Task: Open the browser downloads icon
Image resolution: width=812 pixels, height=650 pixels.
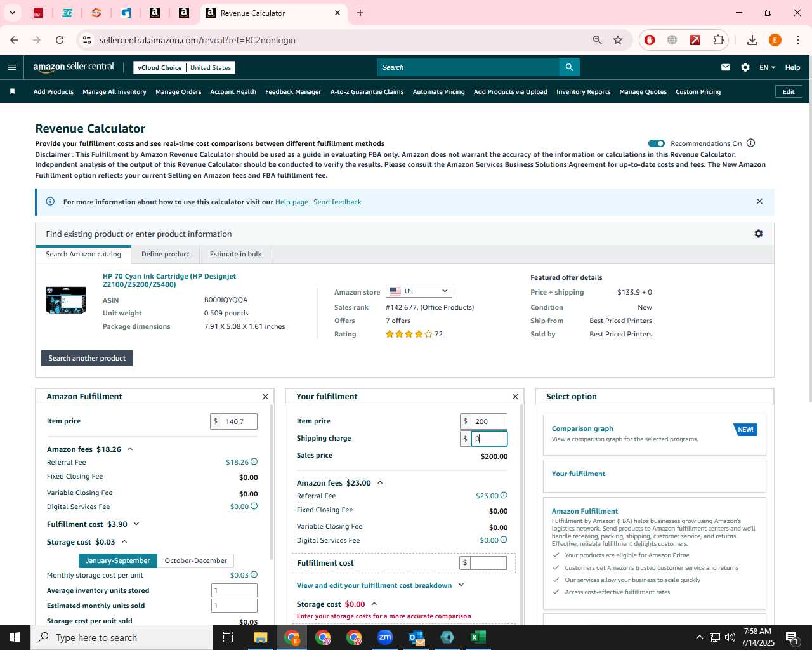Action: click(752, 40)
